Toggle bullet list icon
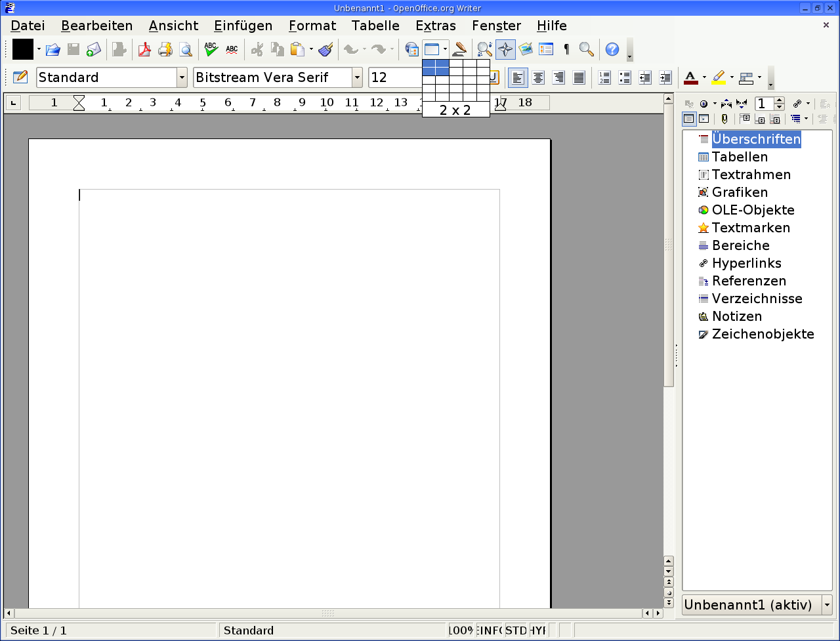Screen dimensions: 840x641 (x=625, y=77)
